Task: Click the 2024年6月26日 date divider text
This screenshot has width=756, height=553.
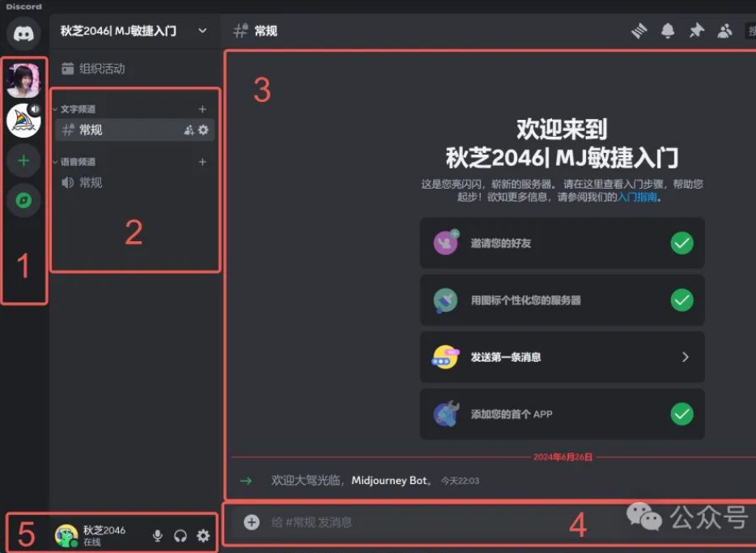Action: (x=563, y=457)
